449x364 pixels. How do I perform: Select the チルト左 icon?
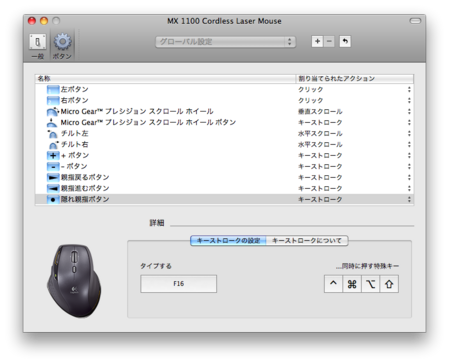(x=53, y=133)
